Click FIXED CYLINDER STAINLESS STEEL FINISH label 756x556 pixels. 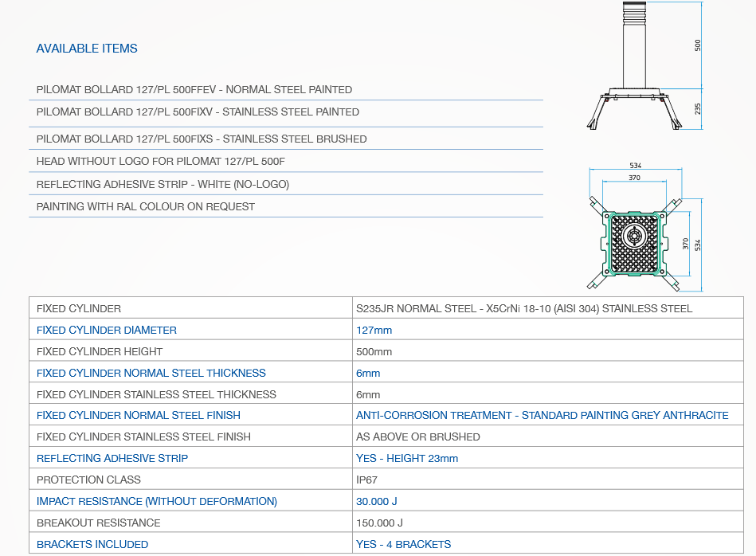point(143,437)
